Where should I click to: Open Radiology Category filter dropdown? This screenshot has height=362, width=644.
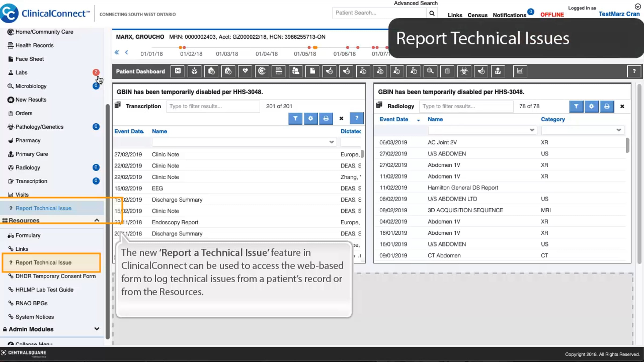coord(619,130)
